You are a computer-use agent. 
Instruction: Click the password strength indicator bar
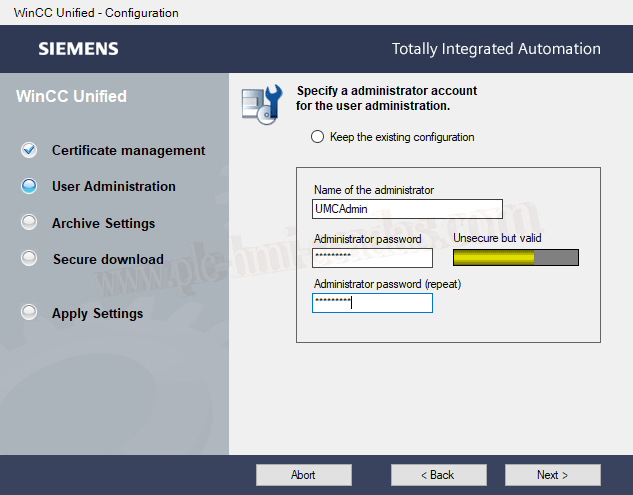516,257
